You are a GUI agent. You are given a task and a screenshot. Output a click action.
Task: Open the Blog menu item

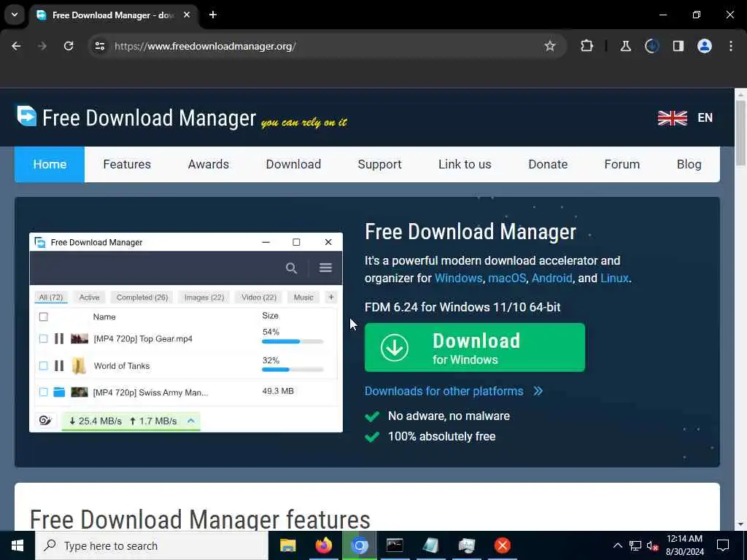(689, 164)
